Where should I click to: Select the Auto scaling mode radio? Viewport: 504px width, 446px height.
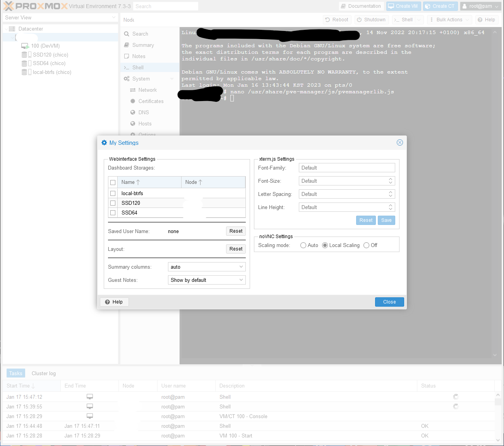[303, 245]
